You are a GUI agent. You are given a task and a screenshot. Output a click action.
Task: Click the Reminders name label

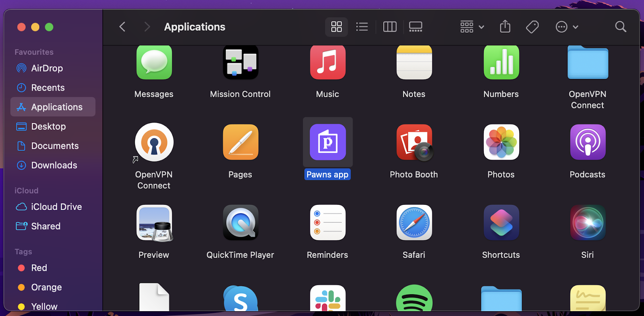pos(327,255)
